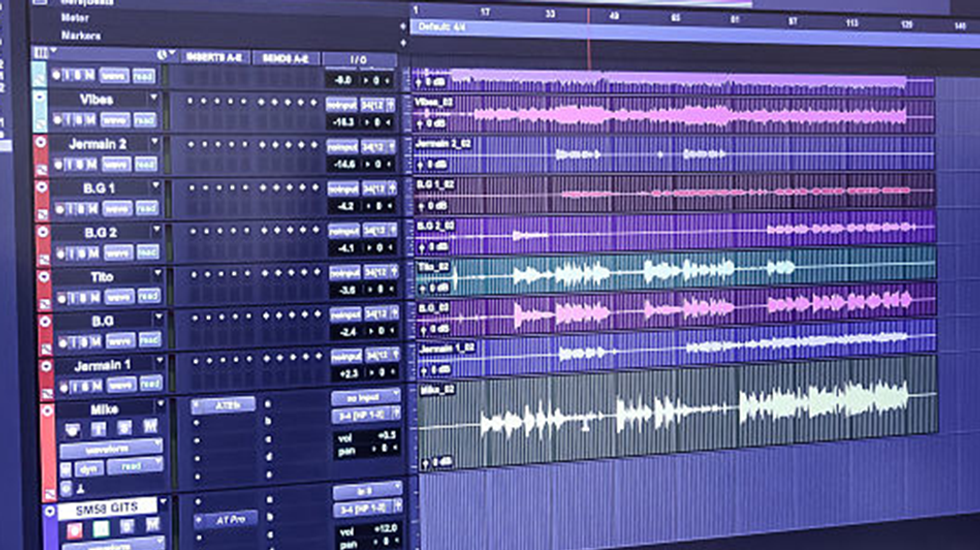
Task: Open the track list view icon
Action: 40,53
